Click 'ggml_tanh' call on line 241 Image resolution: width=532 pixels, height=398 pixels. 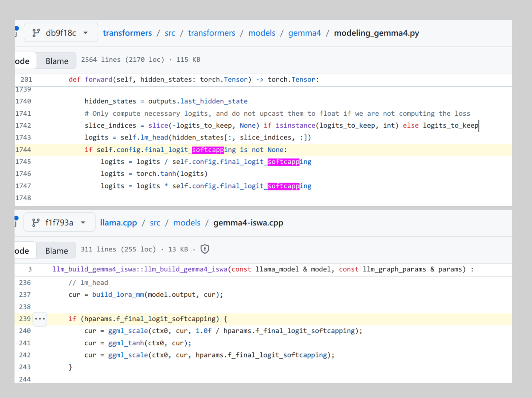pos(126,343)
